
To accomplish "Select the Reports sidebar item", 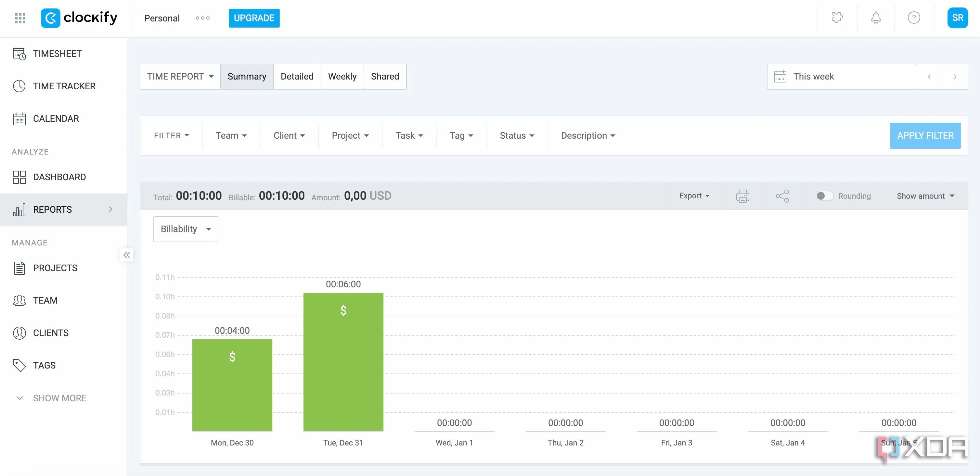I will 63,209.
